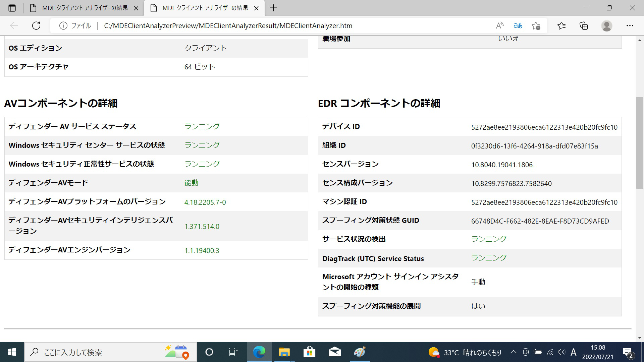Click scrollbar down arrow
The height and width of the screenshot is (362, 644).
pyautogui.click(x=640, y=338)
